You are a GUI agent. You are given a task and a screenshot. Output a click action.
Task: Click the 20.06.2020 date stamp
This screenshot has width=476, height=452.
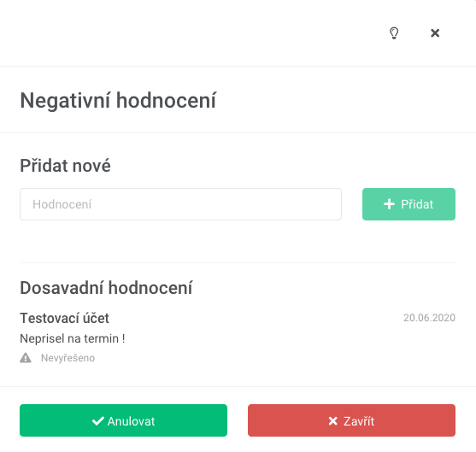click(429, 318)
